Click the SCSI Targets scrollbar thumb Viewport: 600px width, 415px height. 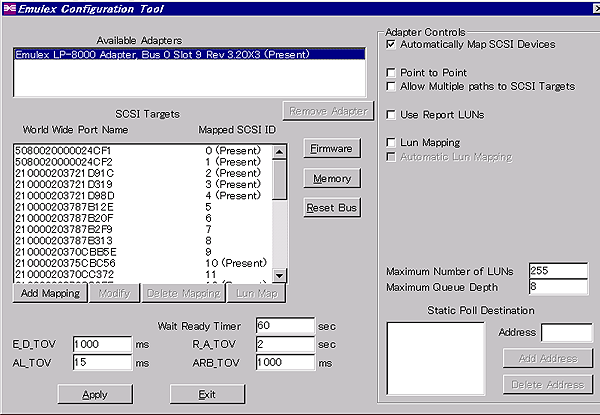pos(279,180)
